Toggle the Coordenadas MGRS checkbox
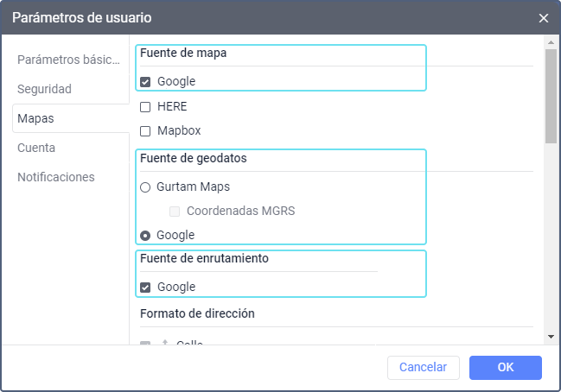Screen dimensions: 561x392 pos(175,211)
